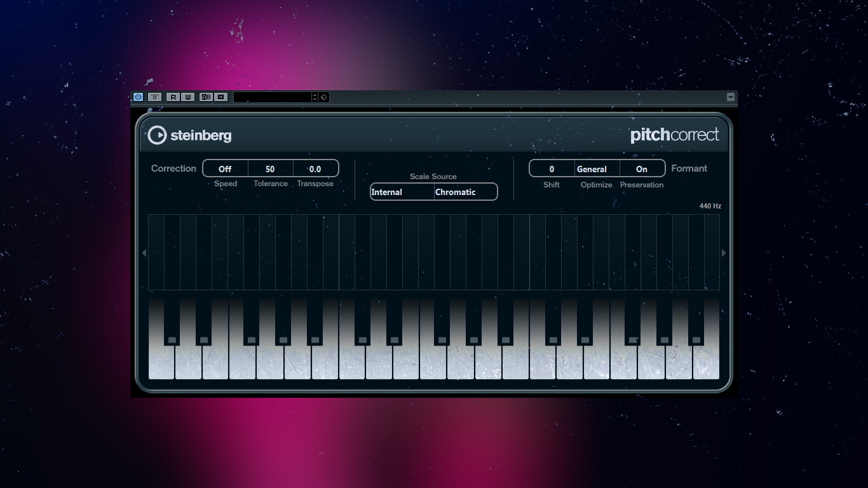Click the lowest white D key
The image size is (868, 488).
pyautogui.click(x=189, y=362)
